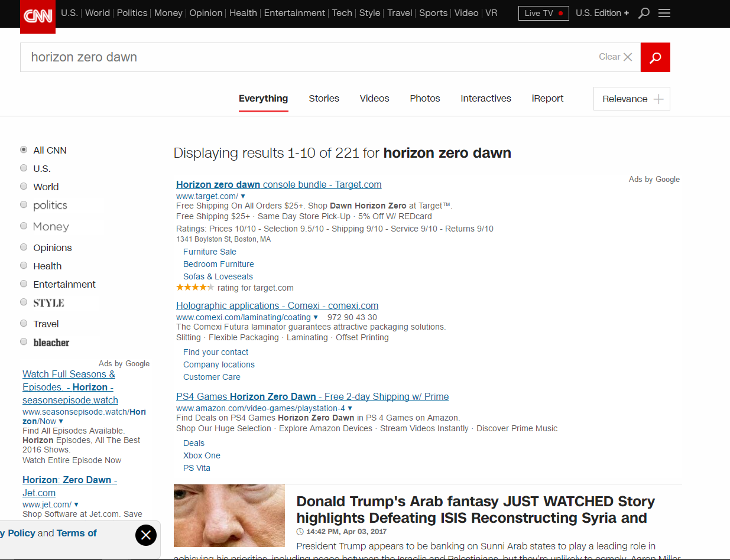Open the Sofas & Loveseats sitelink
This screenshot has width=730, height=560.
(218, 276)
